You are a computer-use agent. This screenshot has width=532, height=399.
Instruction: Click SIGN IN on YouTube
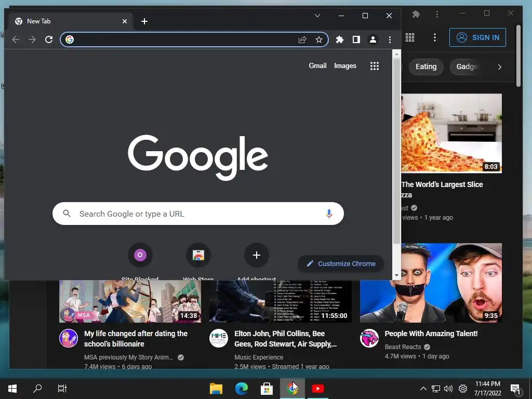tap(477, 37)
